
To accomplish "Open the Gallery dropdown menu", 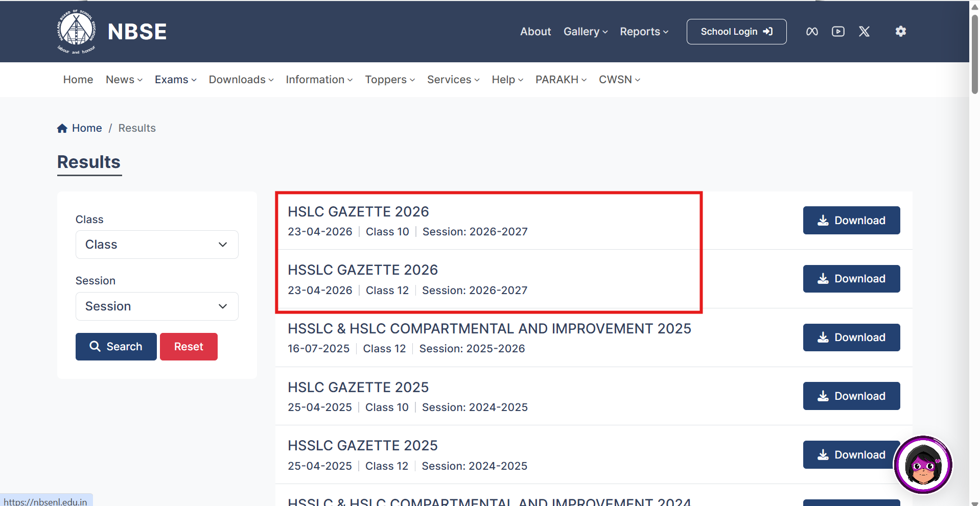I will (586, 32).
